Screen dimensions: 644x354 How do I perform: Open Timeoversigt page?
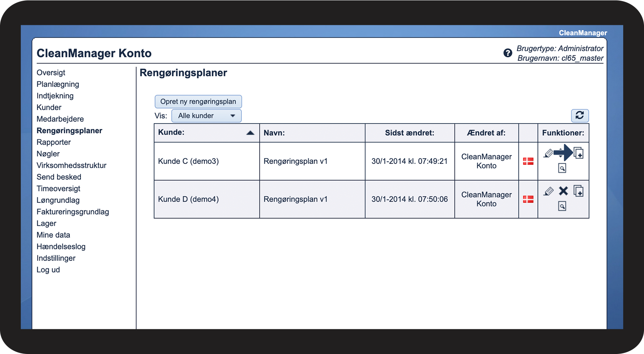click(58, 189)
